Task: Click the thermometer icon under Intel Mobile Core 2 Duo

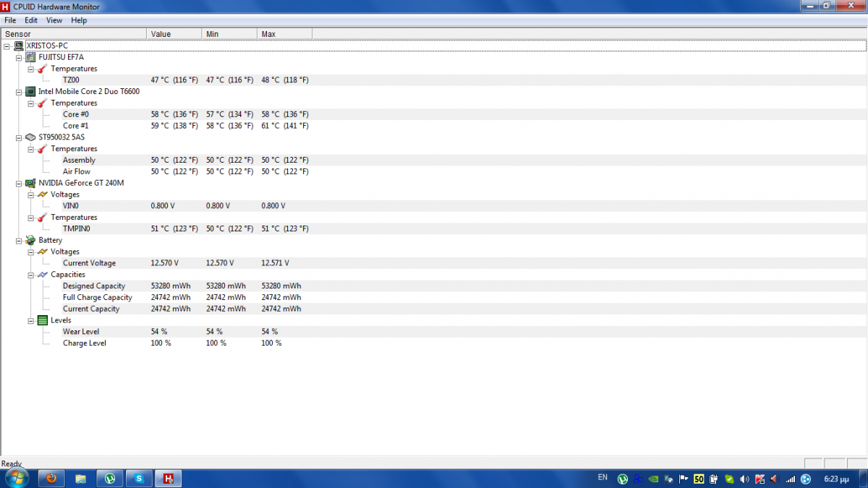Action: coord(42,103)
